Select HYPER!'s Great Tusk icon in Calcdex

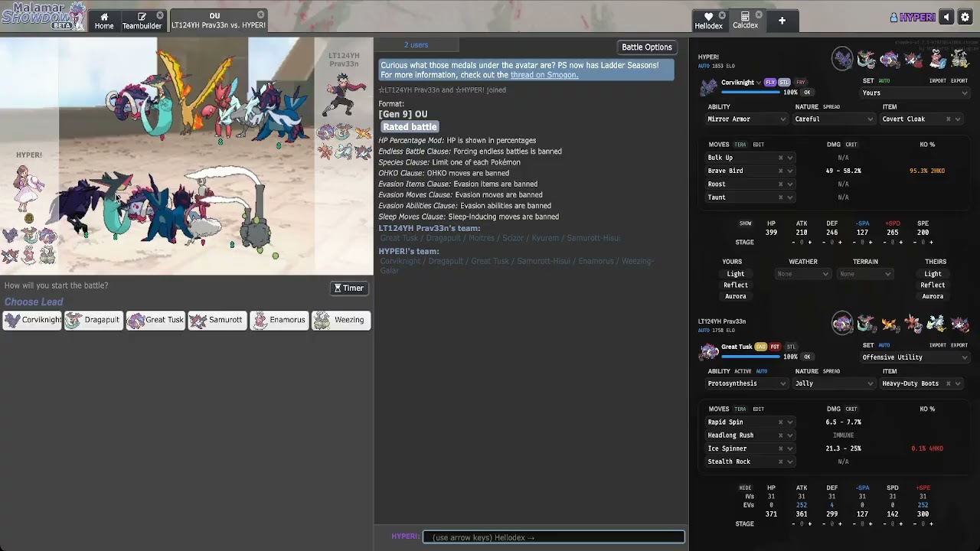click(890, 59)
